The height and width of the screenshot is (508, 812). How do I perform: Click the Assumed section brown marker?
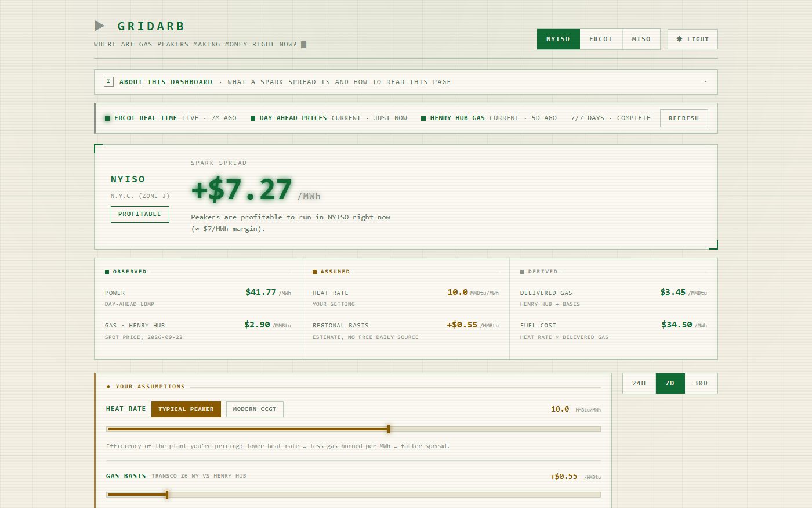pos(314,272)
